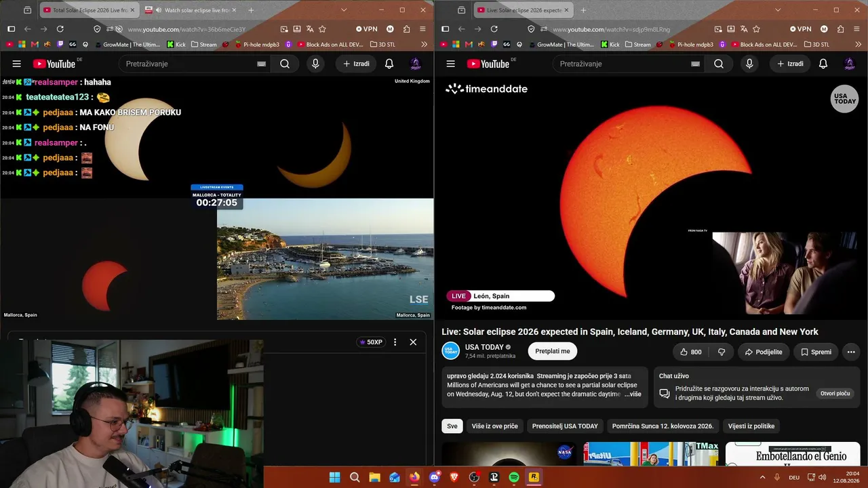Open chat panel options three-dot menu
This screenshot has height=488, width=868.
point(395,342)
